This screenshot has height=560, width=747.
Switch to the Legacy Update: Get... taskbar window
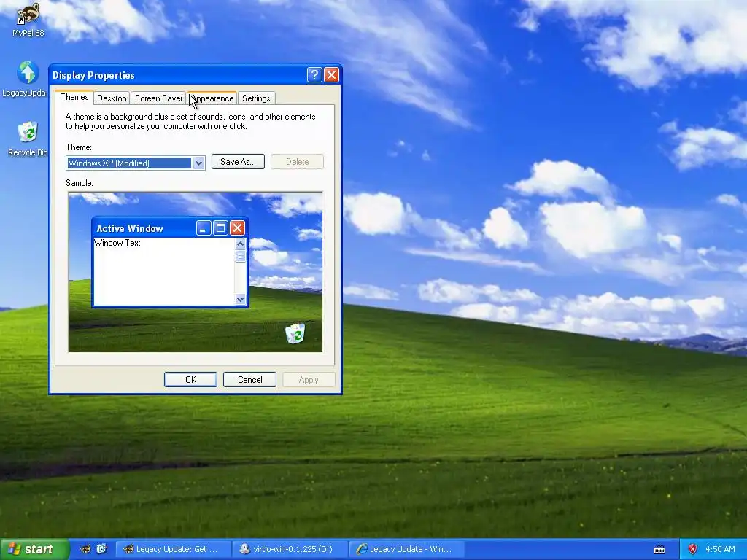pyautogui.click(x=174, y=549)
